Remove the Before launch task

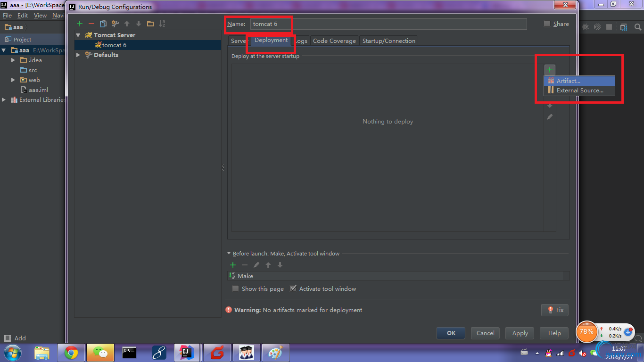point(245,265)
